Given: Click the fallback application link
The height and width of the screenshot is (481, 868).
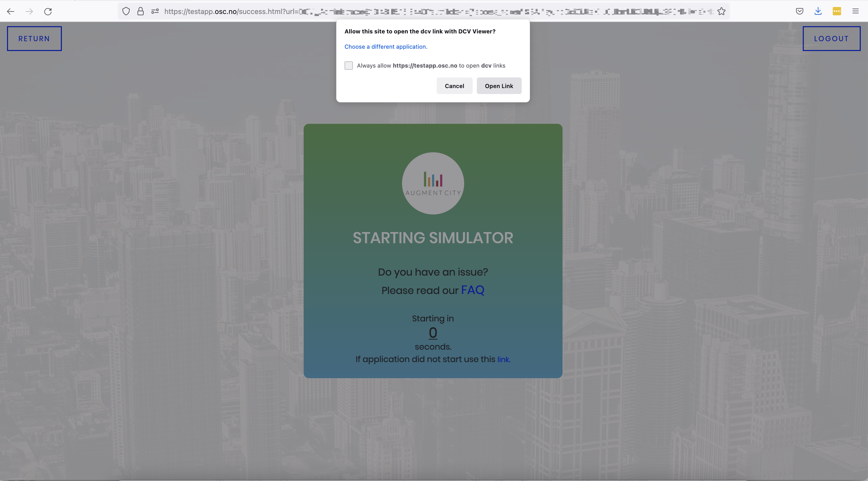Looking at the screenshot, I should click(x=503, y=360).
